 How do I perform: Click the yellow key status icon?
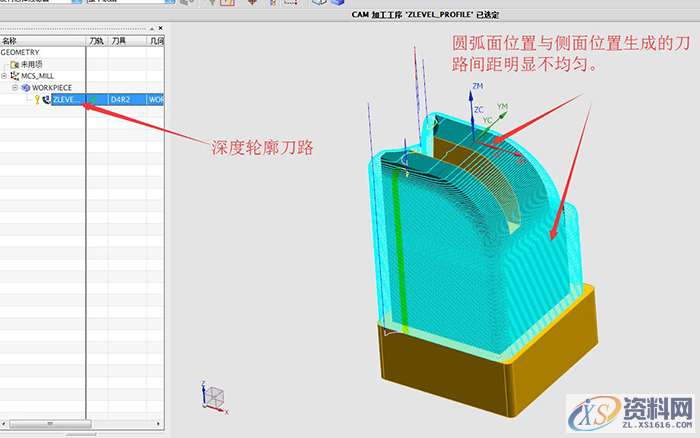37,100
